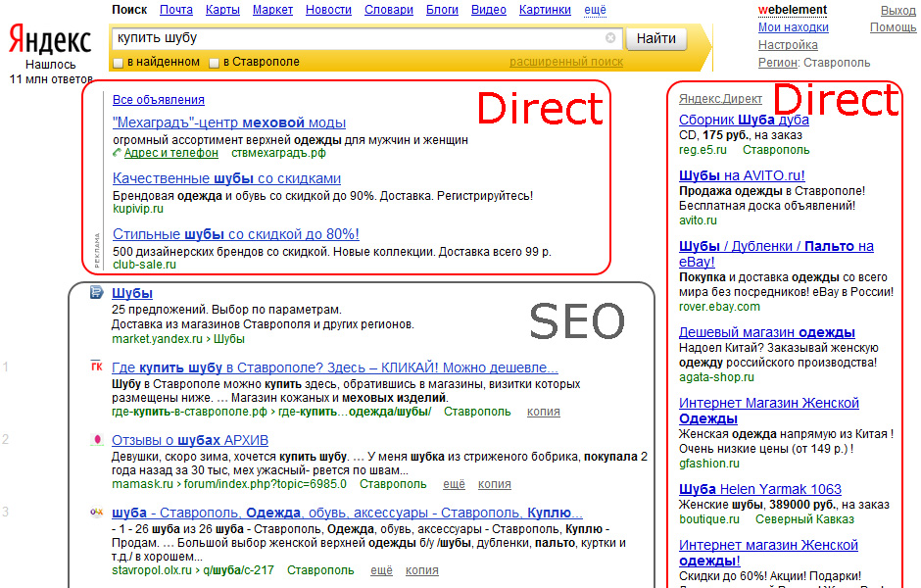
Task: Open Адрес и телефон link
Action: coord(170,153)
